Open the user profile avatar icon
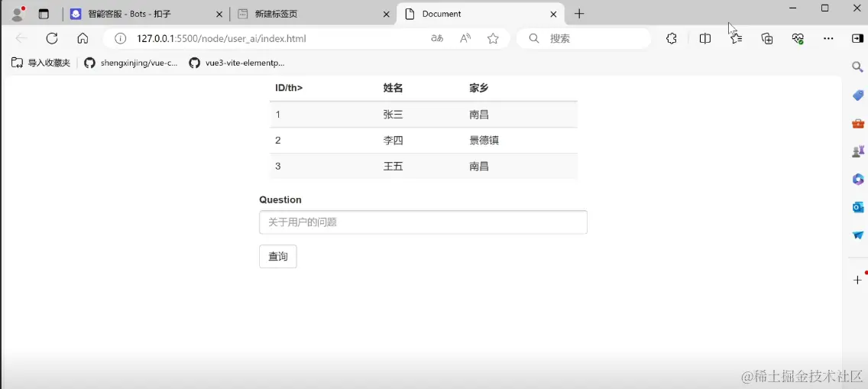Image resolution: width=868 pixels, height=389 pixels. [x=18, y=14]
